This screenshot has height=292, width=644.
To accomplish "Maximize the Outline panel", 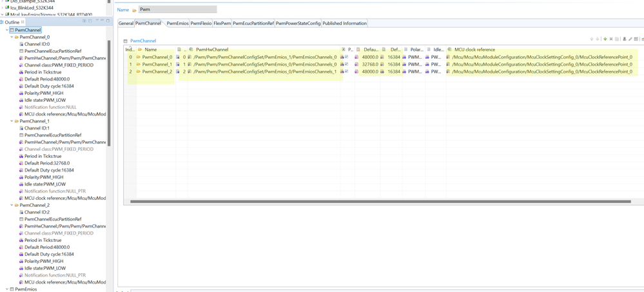I will (108, 21).
